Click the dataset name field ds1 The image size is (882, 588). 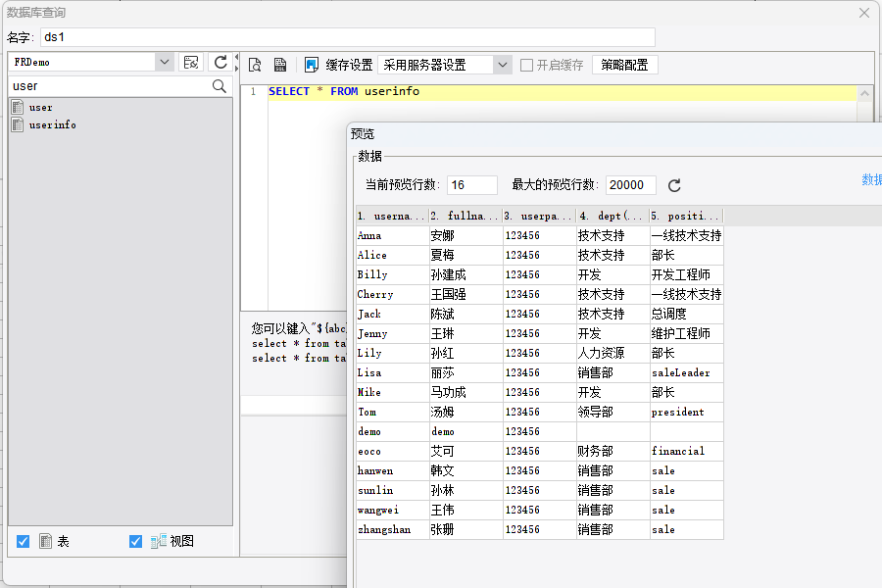click(x=348, y=37)
